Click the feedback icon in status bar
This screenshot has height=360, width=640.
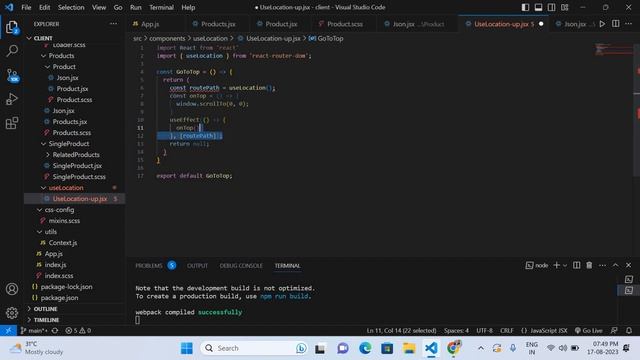pyautogui.click(x=614, y=330)
